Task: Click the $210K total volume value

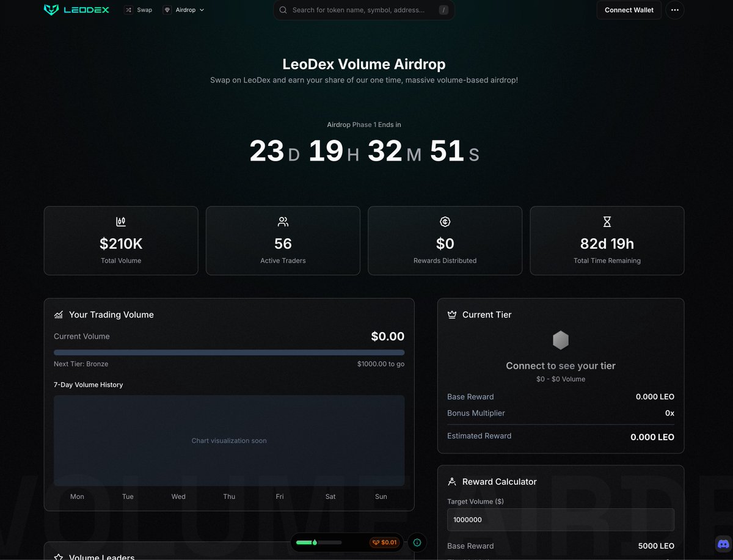Action: click(x=121, y=244)
